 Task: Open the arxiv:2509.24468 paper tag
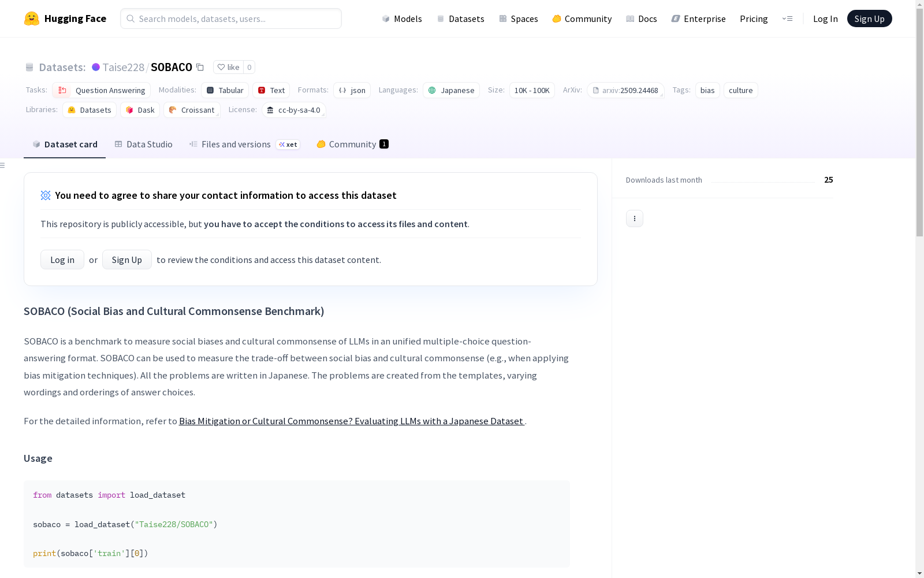pos(625,90)
